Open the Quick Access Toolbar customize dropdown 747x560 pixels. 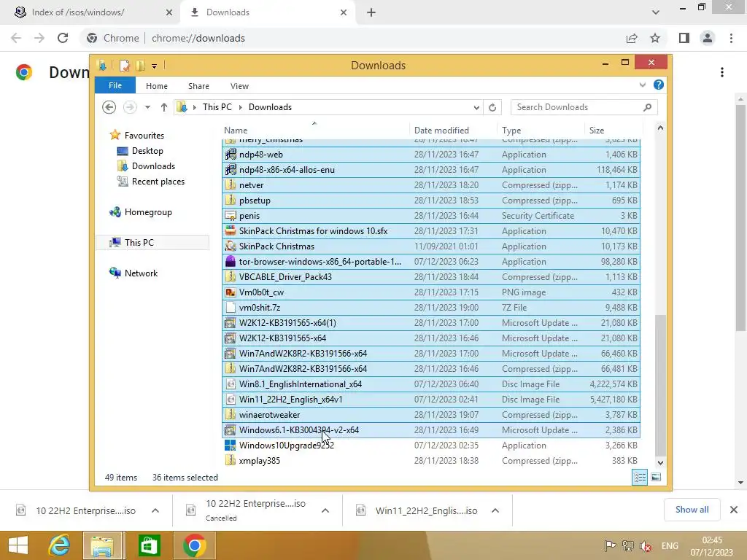click(x=155, y=66)
